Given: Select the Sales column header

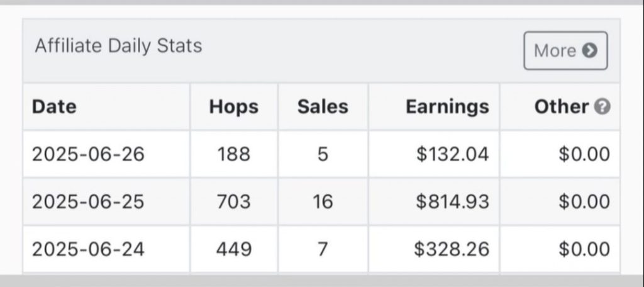Looking at the screenshot, I should 323,107.
